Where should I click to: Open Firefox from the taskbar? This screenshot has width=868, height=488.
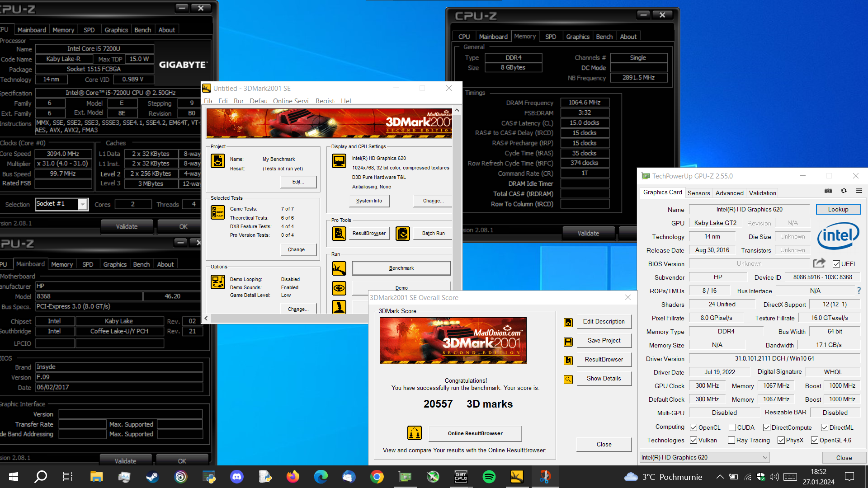click(x=293, y=477)
